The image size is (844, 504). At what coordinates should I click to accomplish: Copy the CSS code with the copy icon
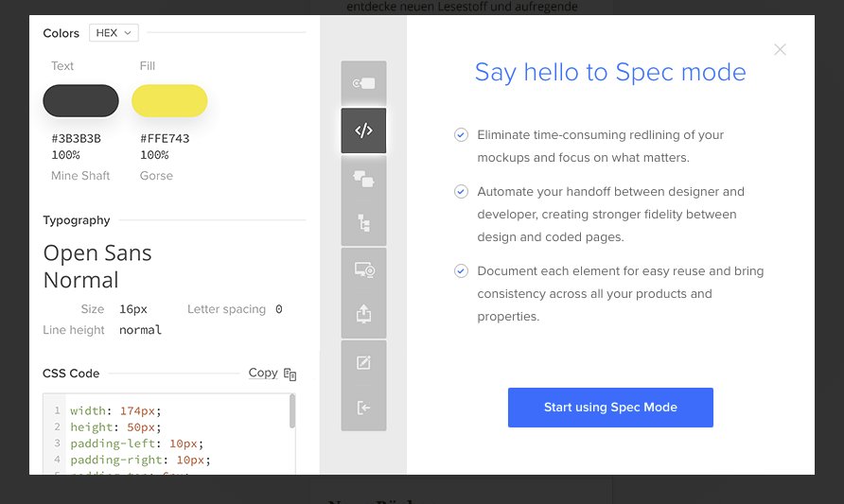point(290,374)
